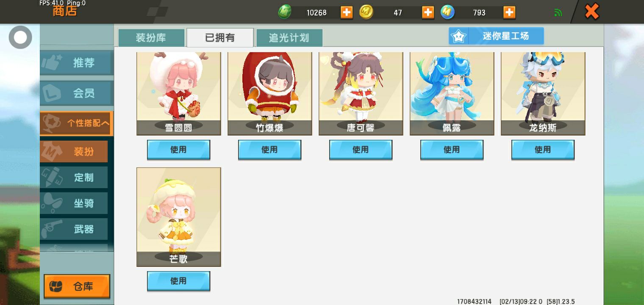
Task: Use the 雪圆圆 skin
Action: pos(178,150)
